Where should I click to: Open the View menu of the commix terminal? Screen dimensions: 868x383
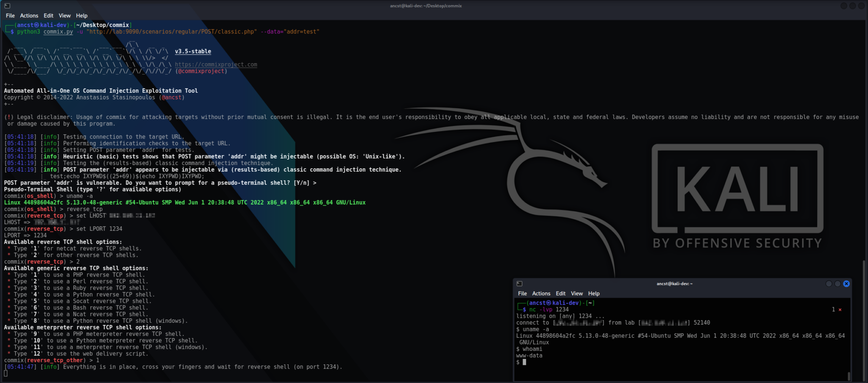pyautogui.click(x=64, y=15)
